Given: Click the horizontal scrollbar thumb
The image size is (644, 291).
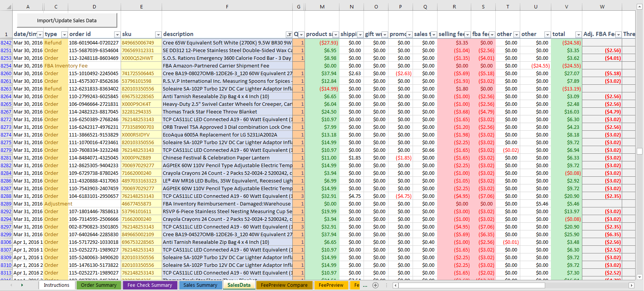Looking at the screenshot, I should [471, 285].
